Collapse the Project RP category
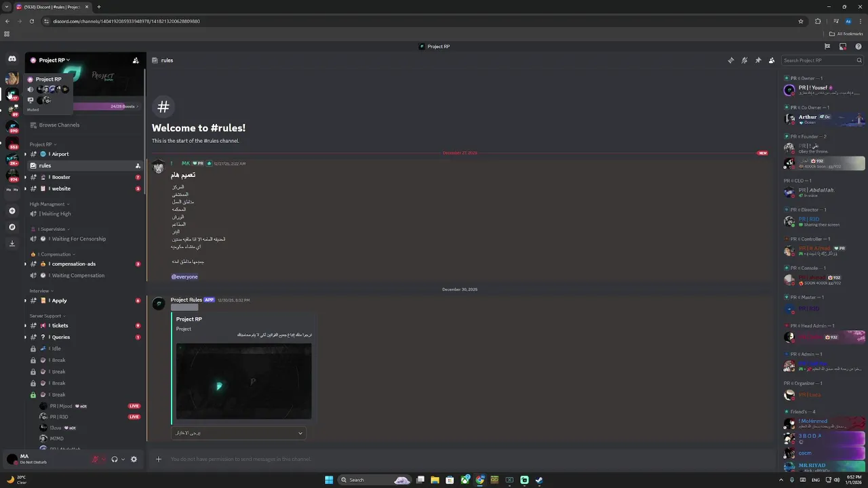 43,144
